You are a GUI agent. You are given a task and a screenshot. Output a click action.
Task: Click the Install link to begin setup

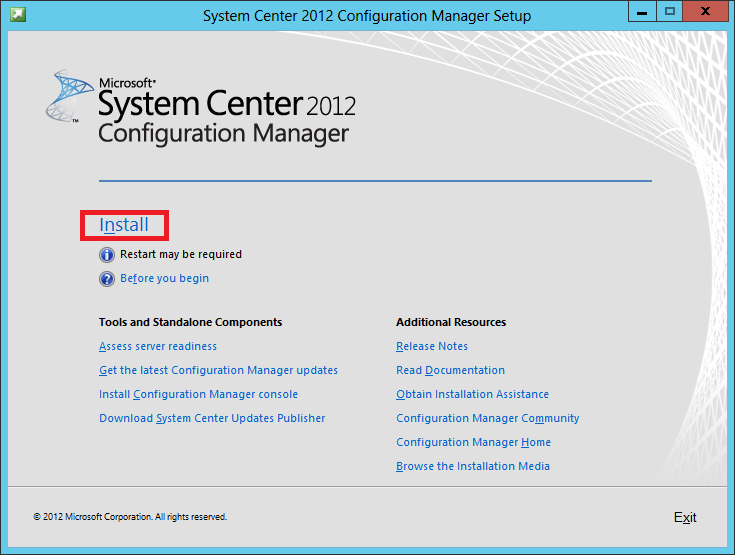(x=124, y=225)
